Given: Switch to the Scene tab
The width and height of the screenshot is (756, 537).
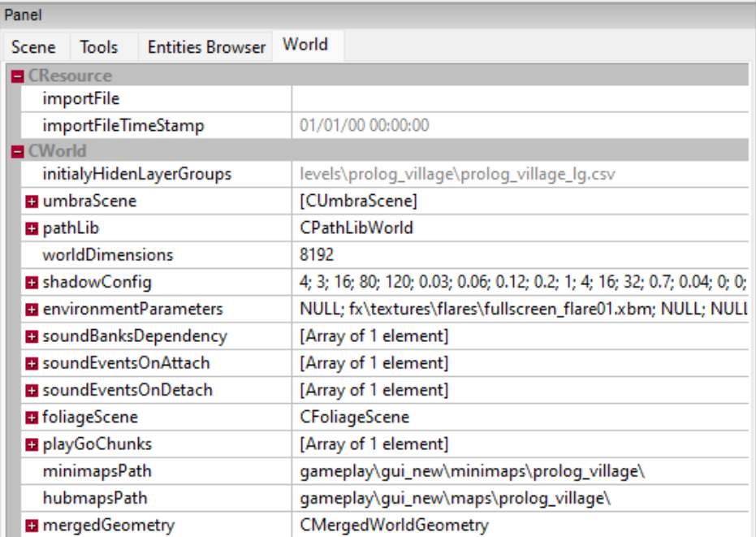Looking at the screenshot, I should click(33, 47).
